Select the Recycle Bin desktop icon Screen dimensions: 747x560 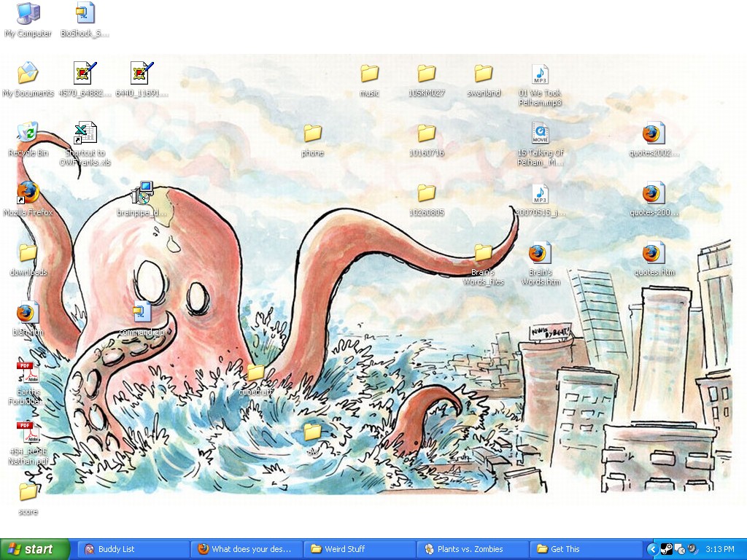click(28, 133)
